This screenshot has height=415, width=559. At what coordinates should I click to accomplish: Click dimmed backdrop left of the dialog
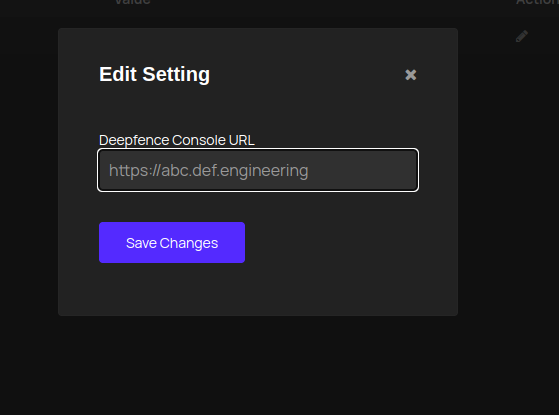(x=29, y=171)
